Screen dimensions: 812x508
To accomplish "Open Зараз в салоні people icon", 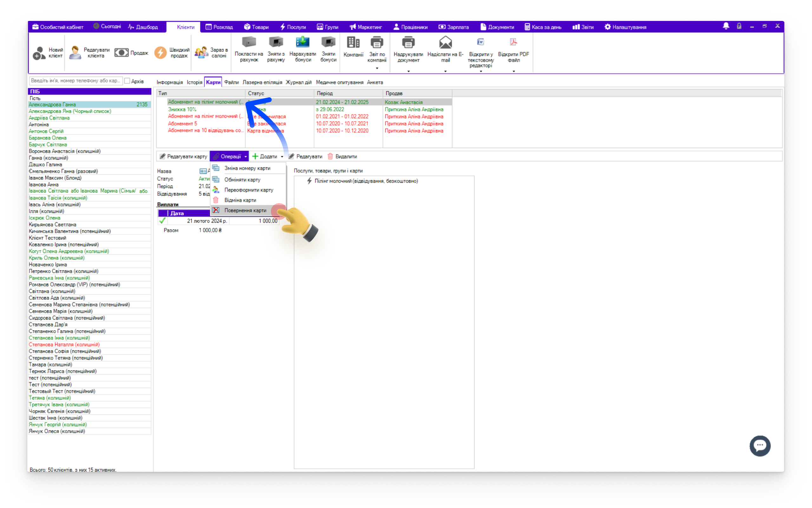I will coord(201,52).
